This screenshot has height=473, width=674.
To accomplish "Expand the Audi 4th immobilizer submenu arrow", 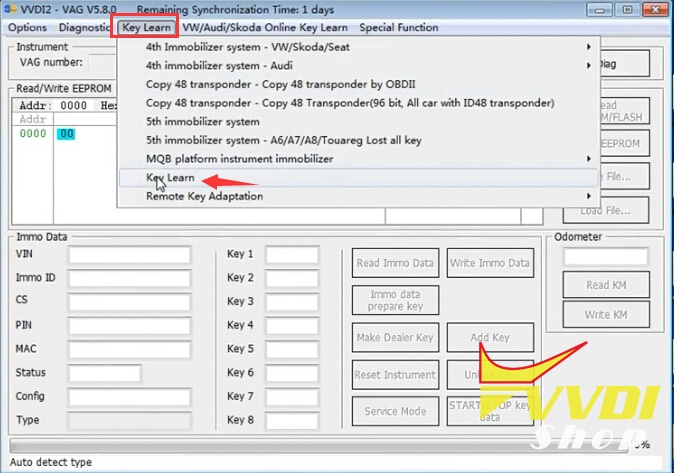I will pyautogui.click(x=588, y=65).
